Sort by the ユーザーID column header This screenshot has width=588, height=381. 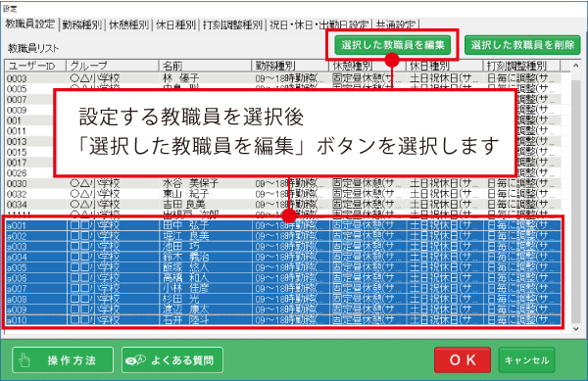click(x=35, y=66)
